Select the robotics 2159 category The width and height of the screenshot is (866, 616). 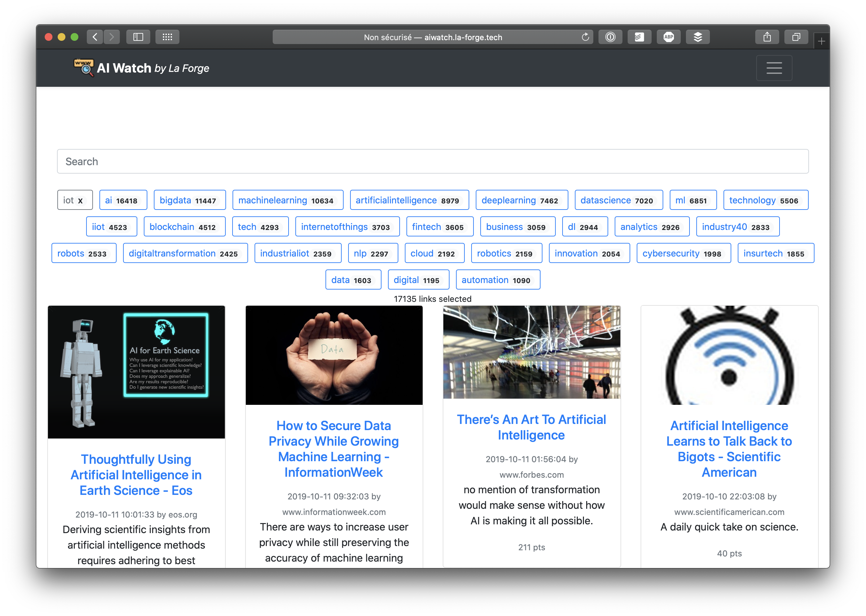[x=506, y=253]
